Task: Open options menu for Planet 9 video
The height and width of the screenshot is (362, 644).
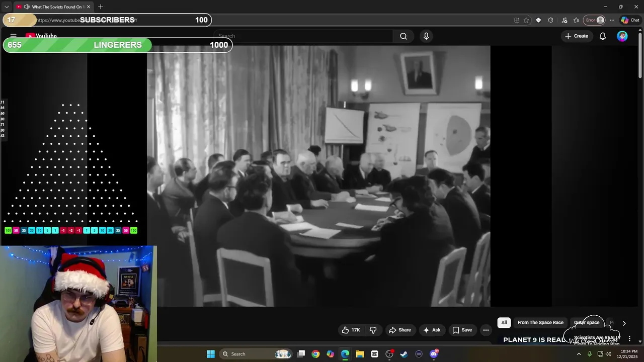Action: pos(629,339)
